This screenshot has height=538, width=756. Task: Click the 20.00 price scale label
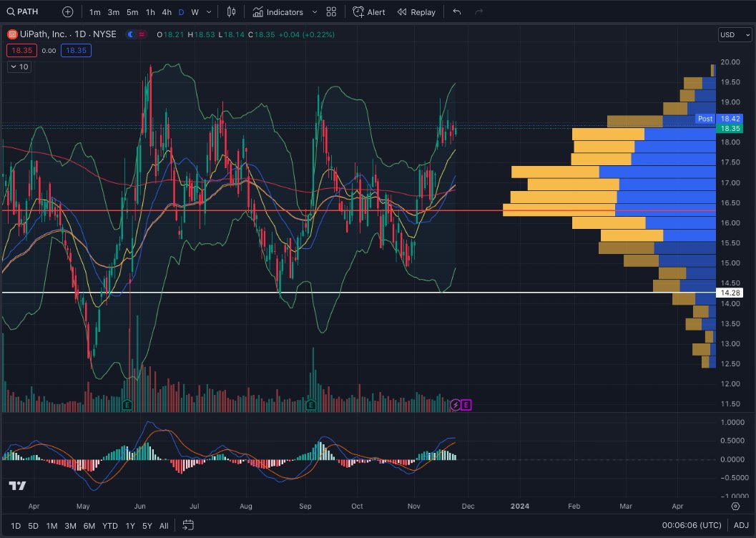[730, 62]
